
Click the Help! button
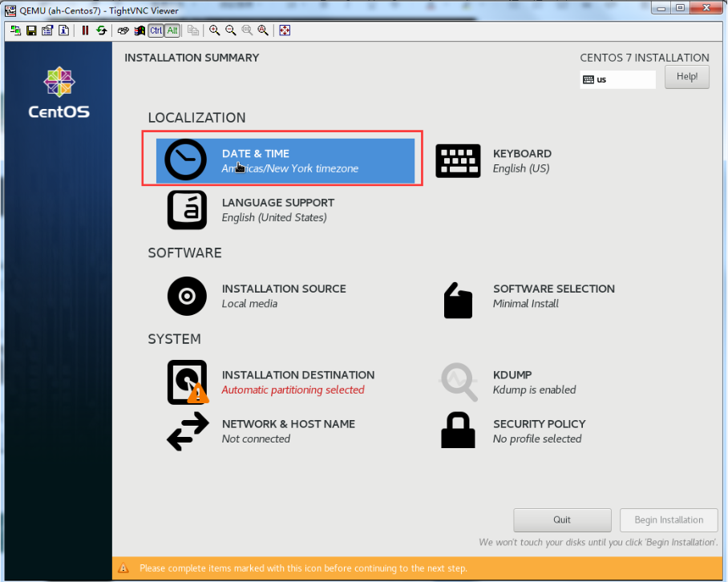tap(687, 77)
